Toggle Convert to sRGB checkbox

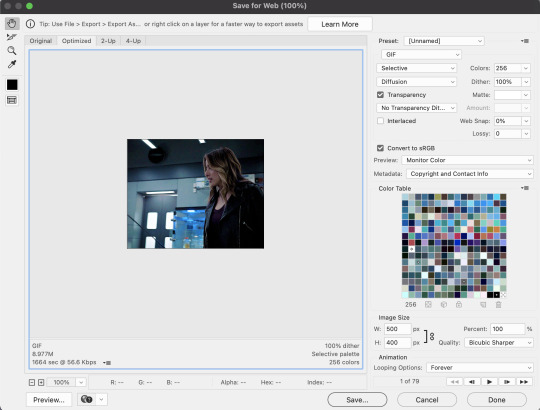pyautogui.click(x=380, y=148)
